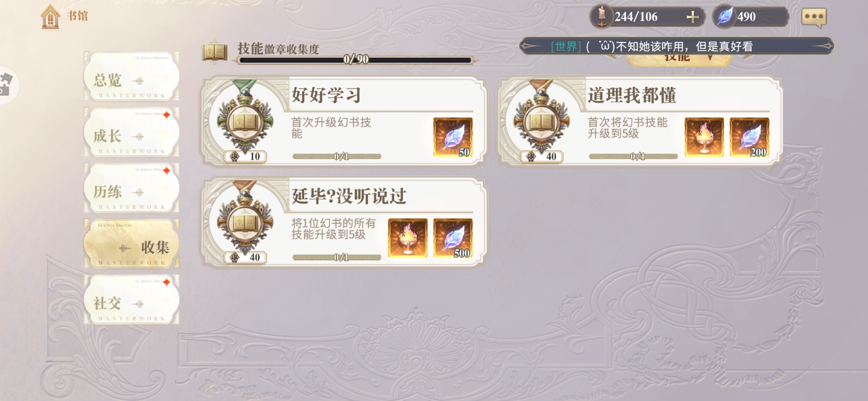Select the 收集 tab
Screen dimensions: 868x401
[x=131, y=244]
